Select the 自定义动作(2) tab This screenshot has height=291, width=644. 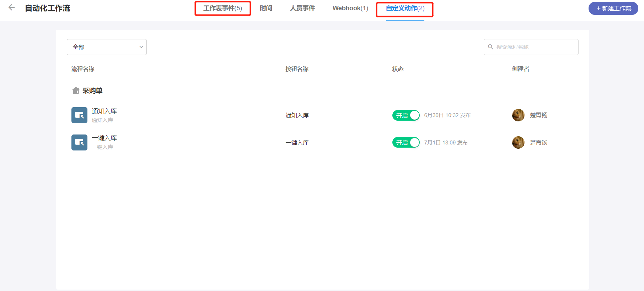(x=405, y=8)
